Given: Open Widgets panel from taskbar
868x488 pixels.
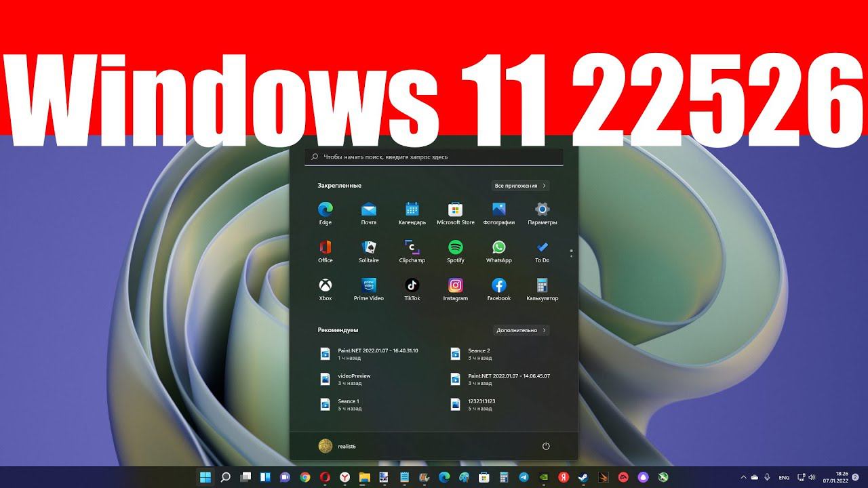Looking at the screenshot, I should [x=265, y=477].
